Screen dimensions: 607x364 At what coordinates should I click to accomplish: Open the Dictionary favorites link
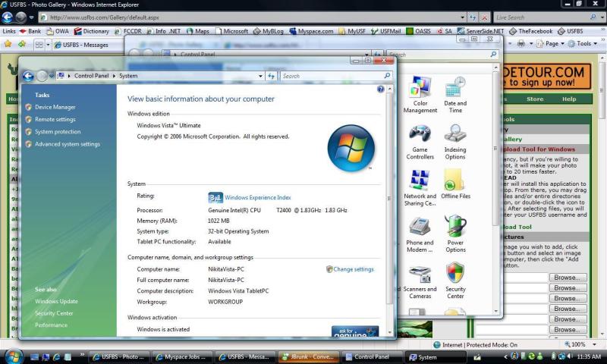tap(91, 31)
